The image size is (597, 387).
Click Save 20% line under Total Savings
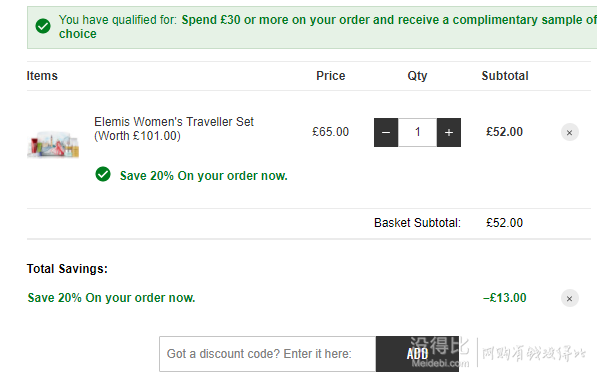click(x=111, y=297)
